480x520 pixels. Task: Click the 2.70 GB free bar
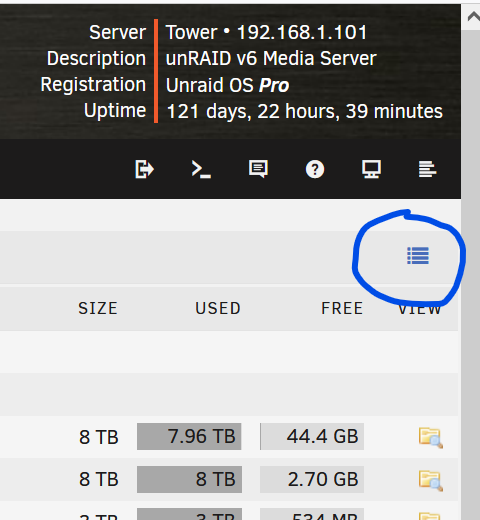(312, 479)
